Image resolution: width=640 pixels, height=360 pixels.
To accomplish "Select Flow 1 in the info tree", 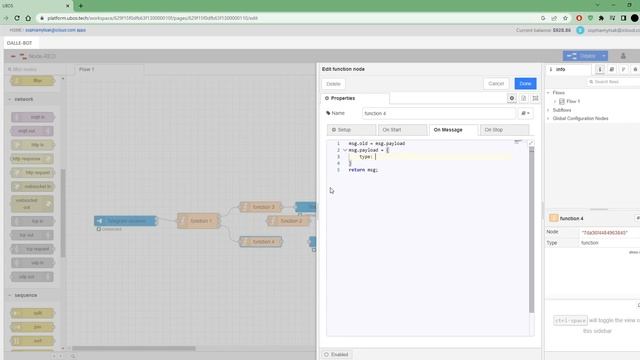I will 573,101.
